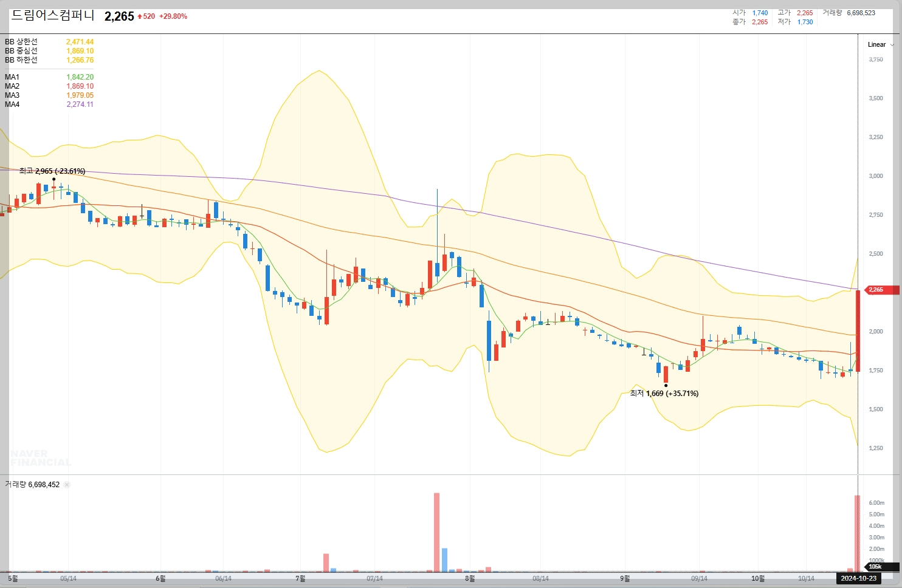Click the 최저 1,669 low annotation
Screen dimensions: 902x588
(x=664, y=394)
